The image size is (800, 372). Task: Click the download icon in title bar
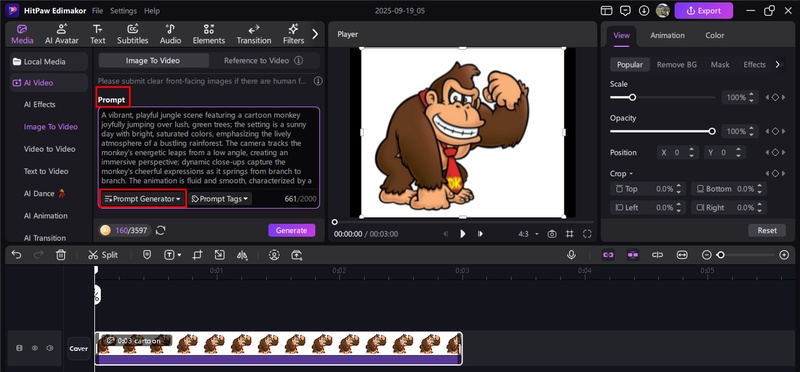pos(644,10)
